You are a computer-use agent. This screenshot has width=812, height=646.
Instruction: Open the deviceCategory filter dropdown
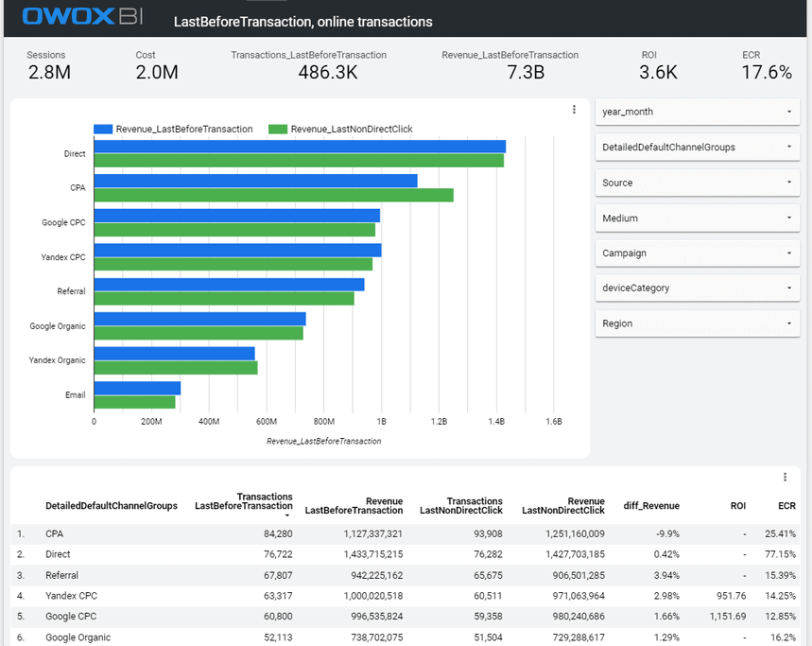[x=697, y=288]
